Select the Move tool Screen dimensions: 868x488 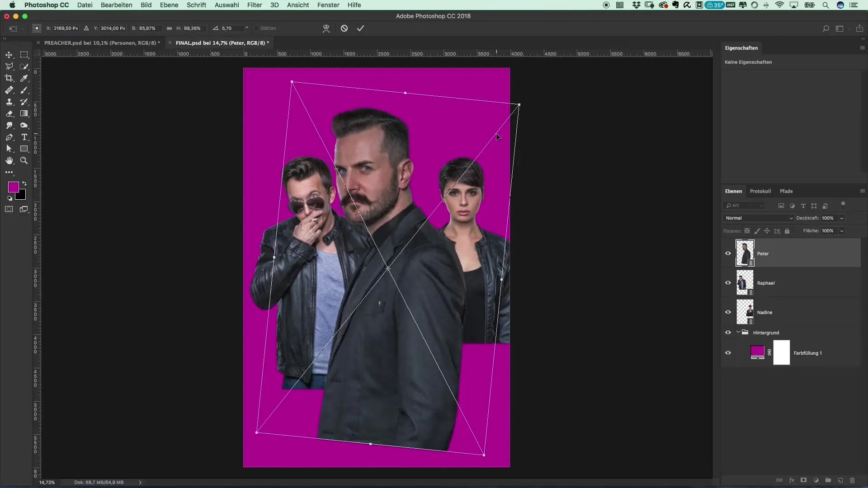point(9,55)
